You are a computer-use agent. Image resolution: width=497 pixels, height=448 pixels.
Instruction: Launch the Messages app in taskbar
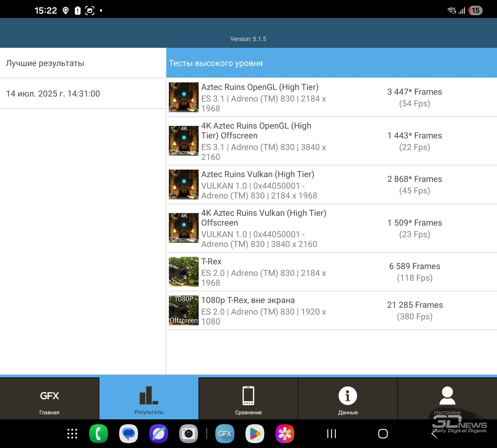click(128, 433)
